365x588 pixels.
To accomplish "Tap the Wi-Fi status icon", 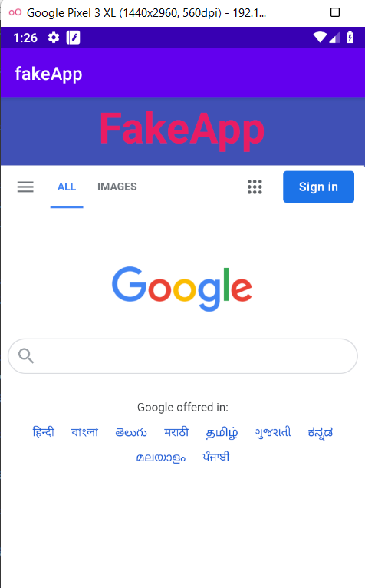I will [x=320, y=37].
